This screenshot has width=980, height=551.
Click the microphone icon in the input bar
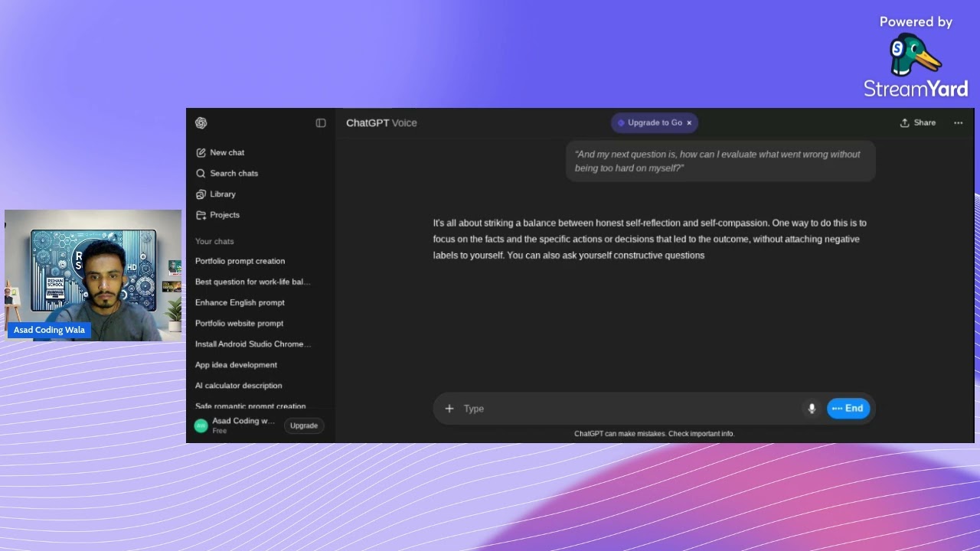click(812, 409)
